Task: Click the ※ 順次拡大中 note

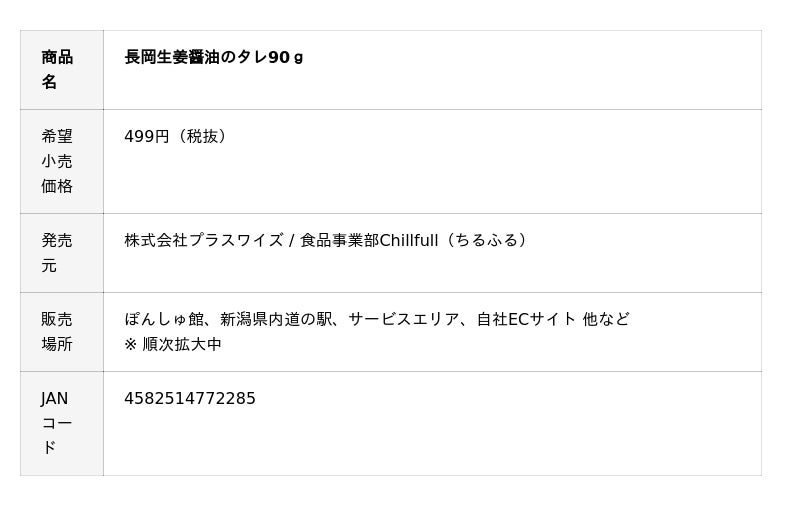Action: click(173, 344)
